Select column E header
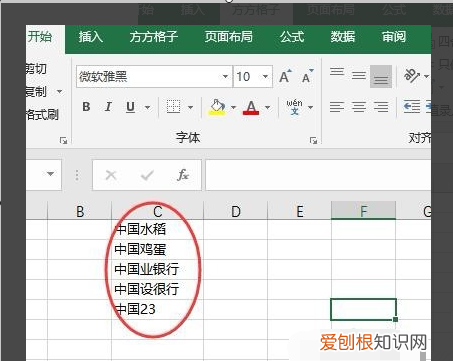 [x=299, y=211]
